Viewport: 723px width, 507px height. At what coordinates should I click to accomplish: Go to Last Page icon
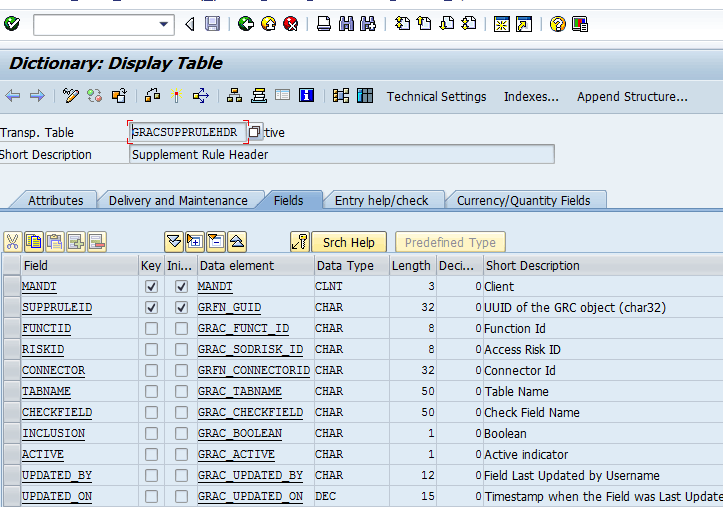(x=469, y=24)
